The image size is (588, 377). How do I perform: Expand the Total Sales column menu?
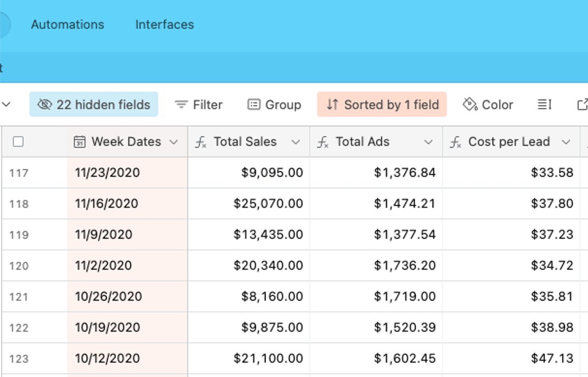(x=296, y=142)
